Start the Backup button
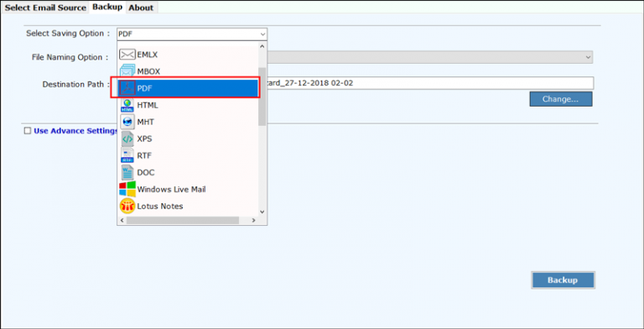Screen dimensions: 644x329 tap(563, 280)
